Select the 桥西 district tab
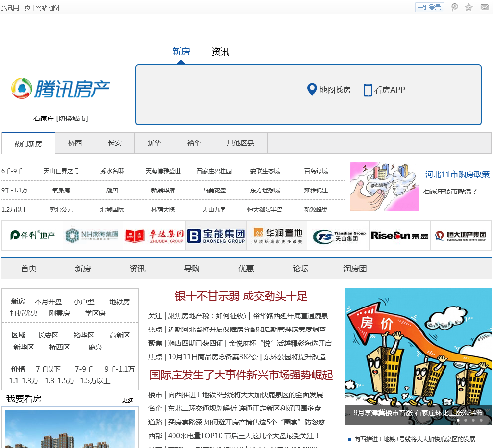 pyautogui.click(x=75, y=143)
